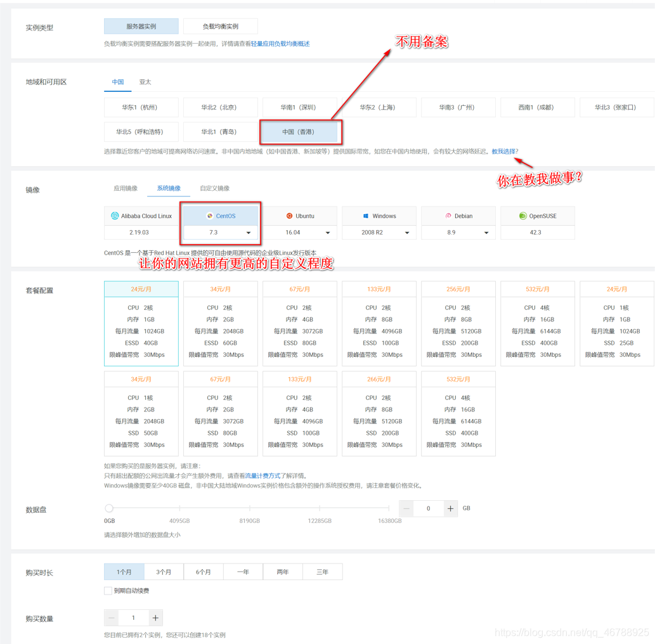Select 负载均衡实例 instance type
The width and height of the screenshot is (655, 644).
[221, 27]
